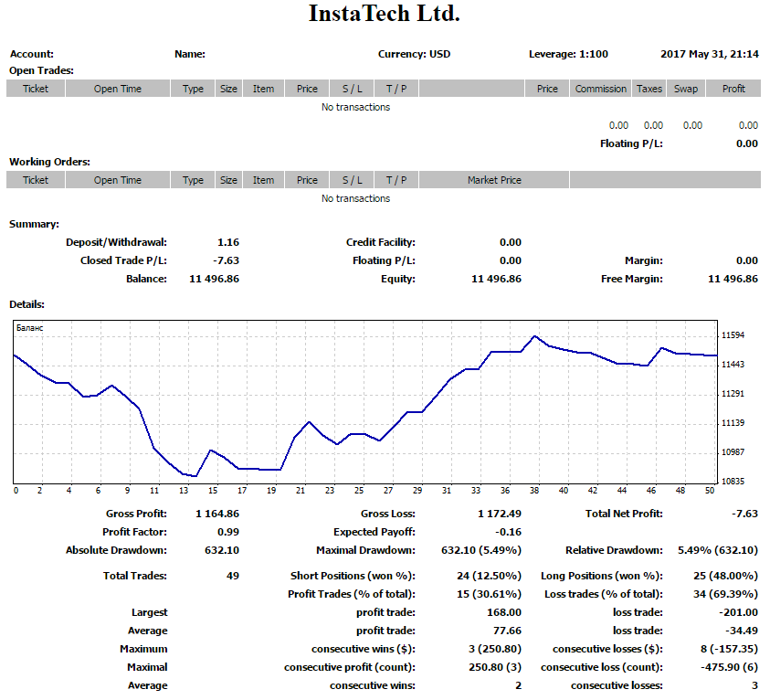The width and height of the screenshot is (770, 700).
Task: Click Total Trades value 49
Action: (233, 576)
